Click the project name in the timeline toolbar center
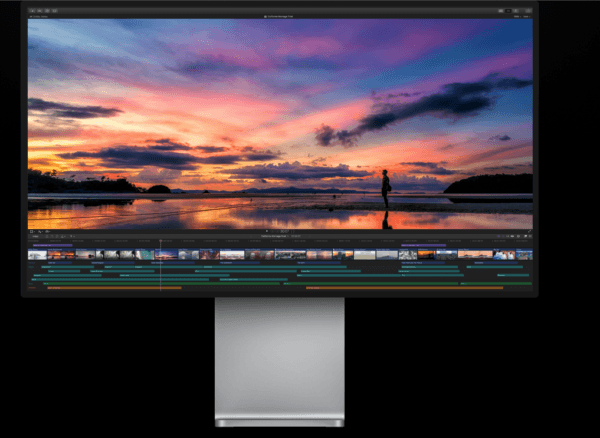 click(x=274, y=236)
